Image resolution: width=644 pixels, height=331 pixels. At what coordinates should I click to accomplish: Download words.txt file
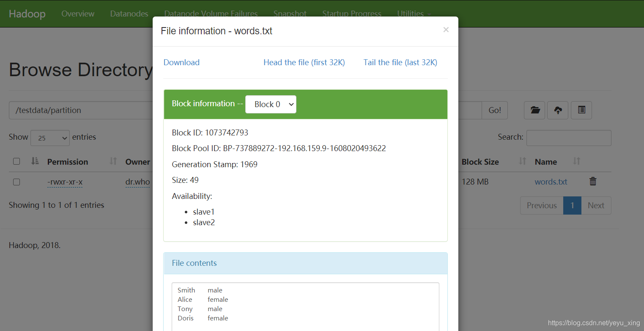pyautogui.click(x=181, y=62)
